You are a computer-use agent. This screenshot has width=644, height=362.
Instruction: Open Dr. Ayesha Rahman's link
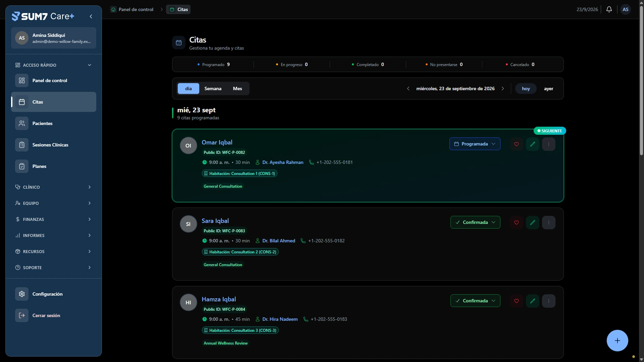pyautogui.click(x=283, y=162)
